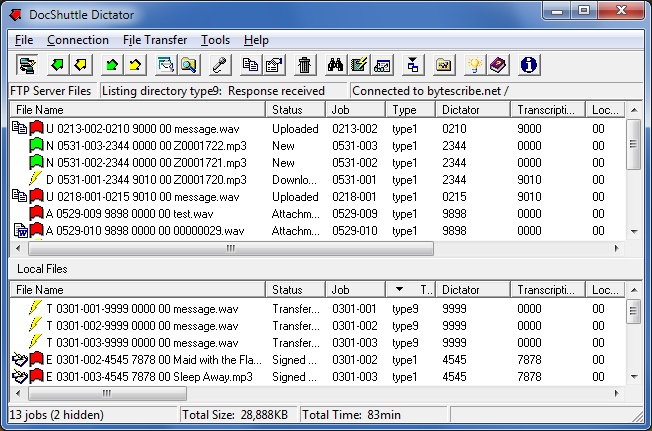Sort FTP server files by Job header
652x431 pixels.
coord(355,110)
